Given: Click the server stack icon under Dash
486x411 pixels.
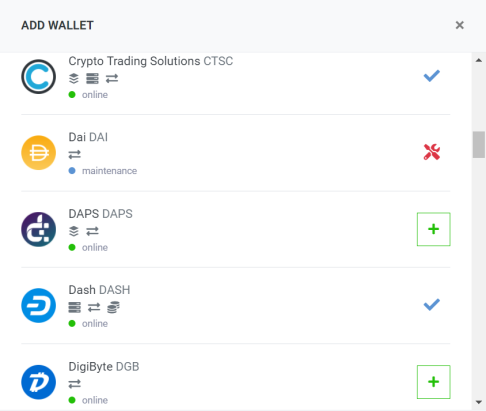Looking at the screenshot, I should click(x=75, y=307).
